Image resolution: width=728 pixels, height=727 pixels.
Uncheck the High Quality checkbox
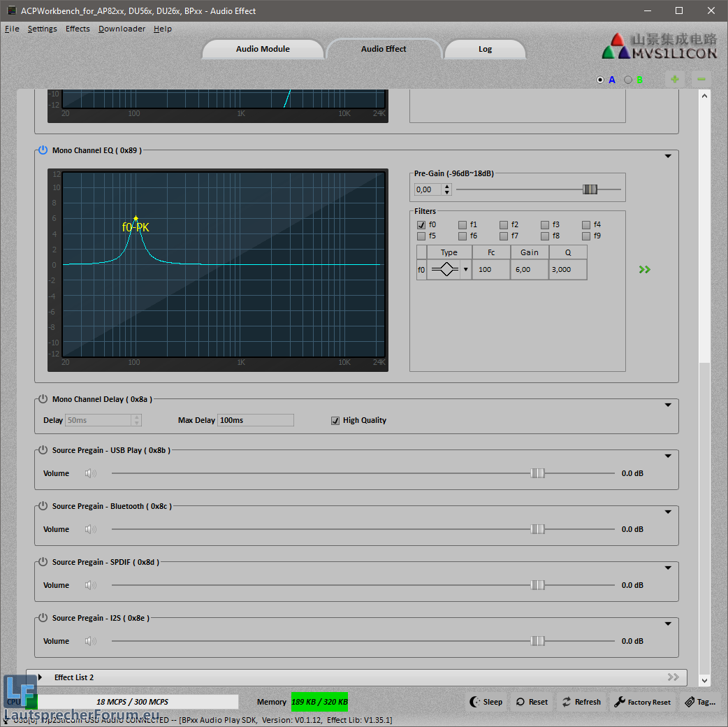(x=336, y=420)
